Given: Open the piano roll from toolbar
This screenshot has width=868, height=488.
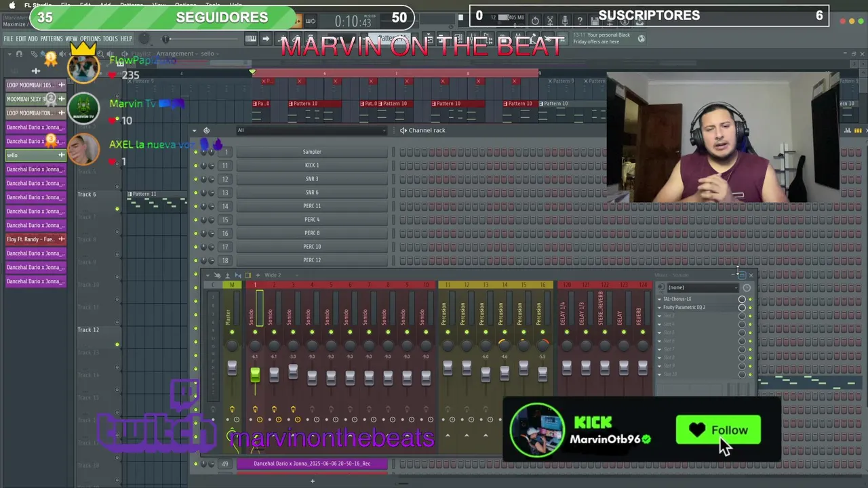Looking at the screenshot, I should pyautogui.click(x=251, y=39).
